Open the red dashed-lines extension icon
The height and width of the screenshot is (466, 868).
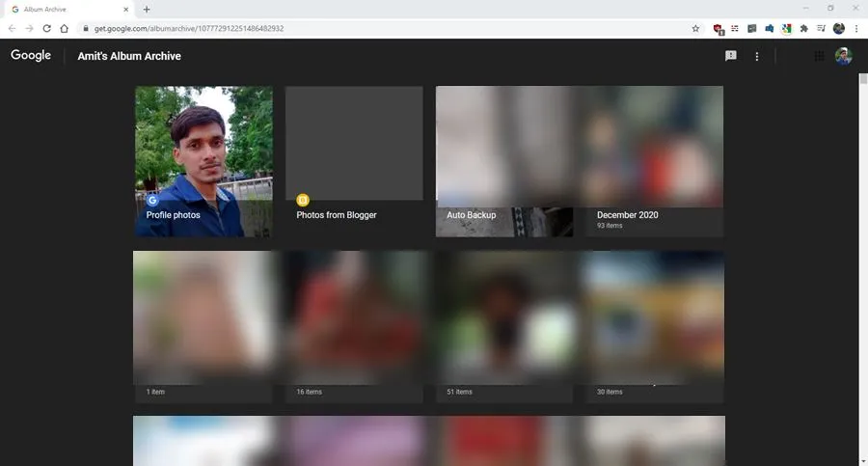(735, 28)
